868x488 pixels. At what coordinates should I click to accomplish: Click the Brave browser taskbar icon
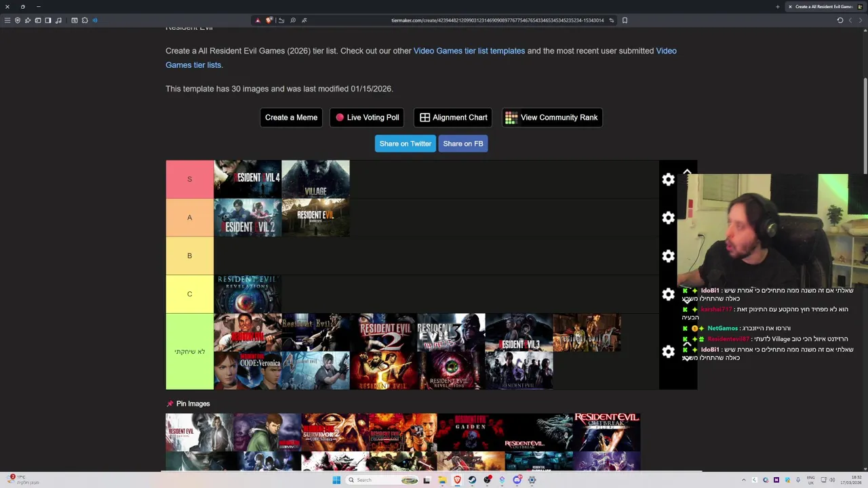coord(457,480)
